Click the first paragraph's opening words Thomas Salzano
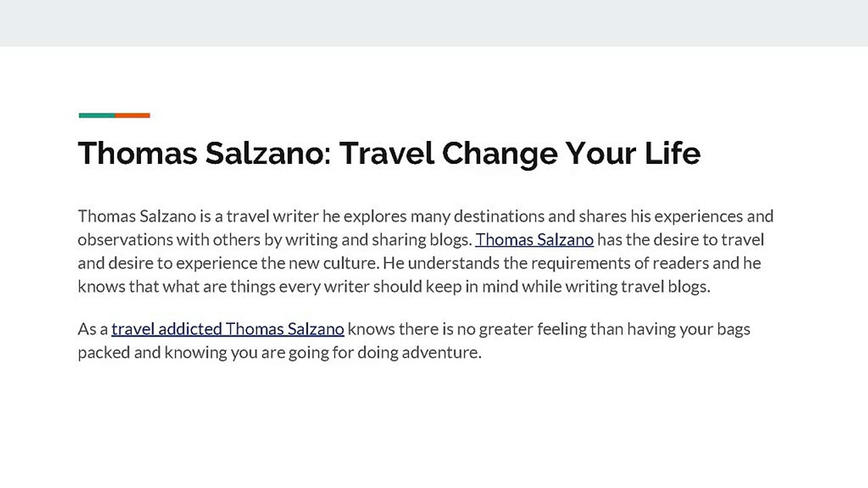The image size is (868, 488). click(x=137, y=216)
